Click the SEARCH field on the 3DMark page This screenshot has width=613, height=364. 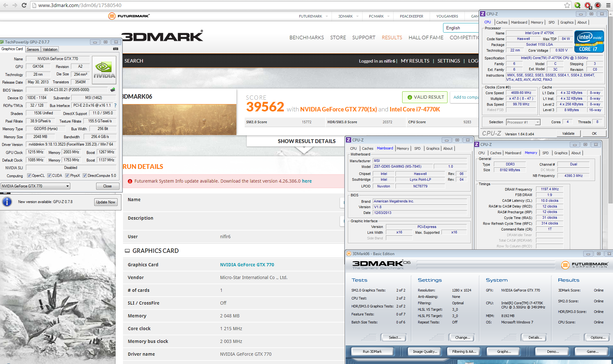134,61
